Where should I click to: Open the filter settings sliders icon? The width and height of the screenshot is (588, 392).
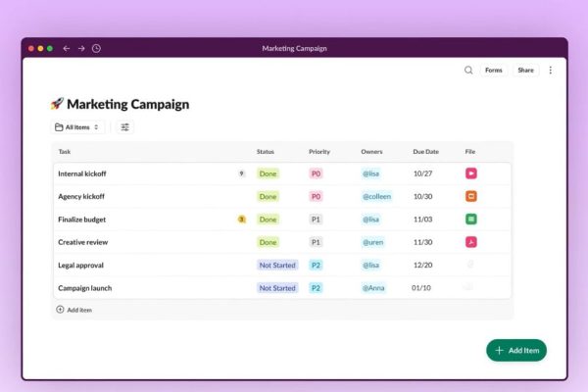[124, 127]
